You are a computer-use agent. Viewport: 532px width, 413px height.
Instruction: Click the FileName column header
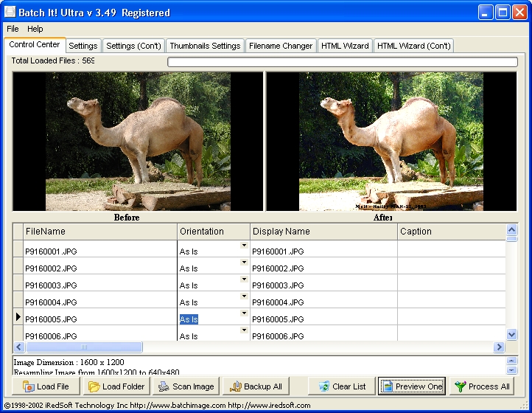(100, 232)
